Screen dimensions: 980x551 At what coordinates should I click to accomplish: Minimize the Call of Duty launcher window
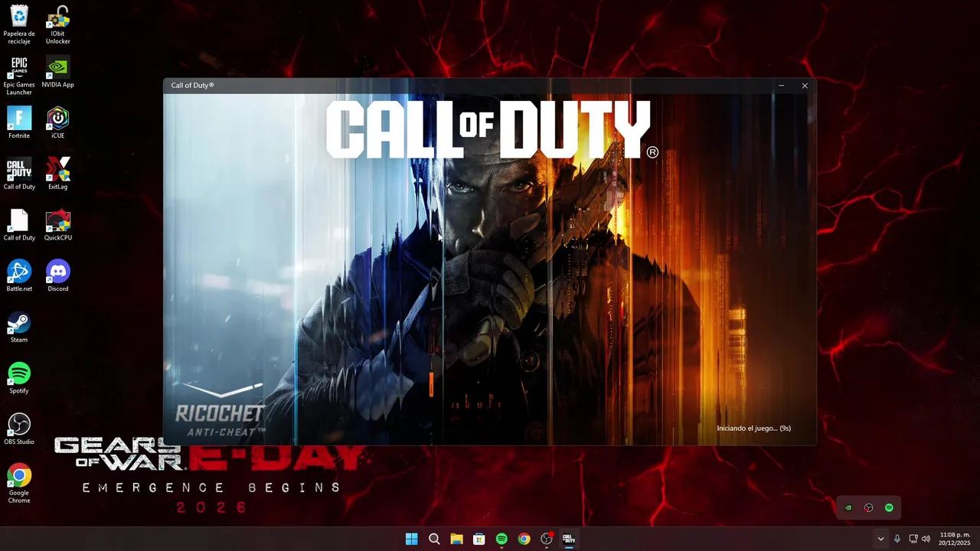point(781,86)
